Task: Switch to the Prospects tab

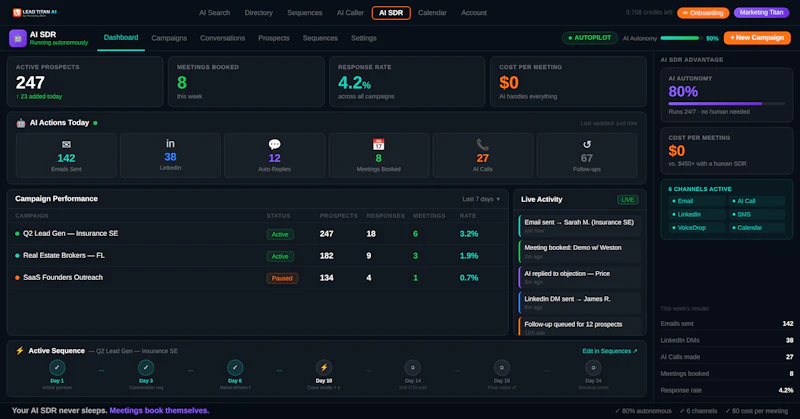Action: pyautogui.click(x=273, y=38)
